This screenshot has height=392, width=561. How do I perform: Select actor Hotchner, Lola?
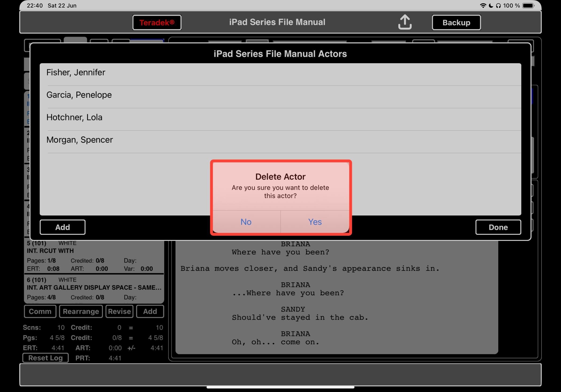tap(74, 117)
